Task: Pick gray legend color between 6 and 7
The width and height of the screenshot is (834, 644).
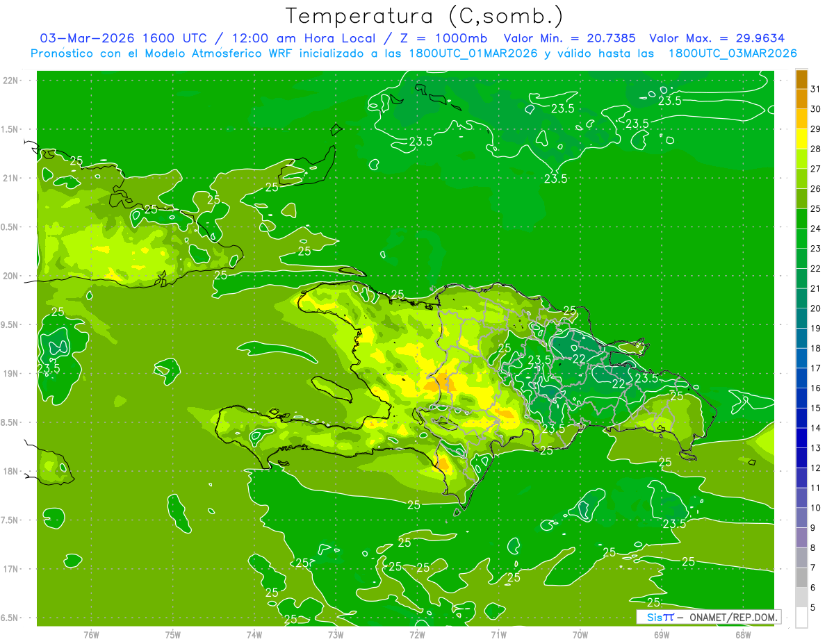Action: [x=802, y=577]
